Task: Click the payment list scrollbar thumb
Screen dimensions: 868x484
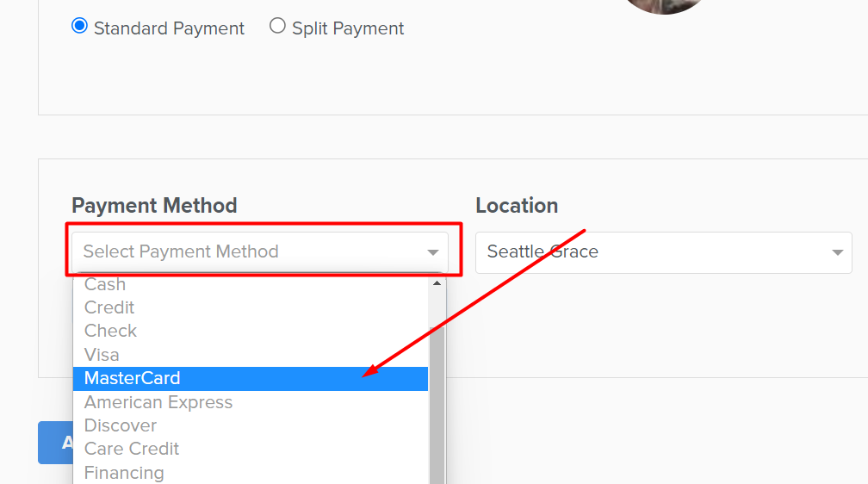Action: pyautogui.click(x=437, y=406)
